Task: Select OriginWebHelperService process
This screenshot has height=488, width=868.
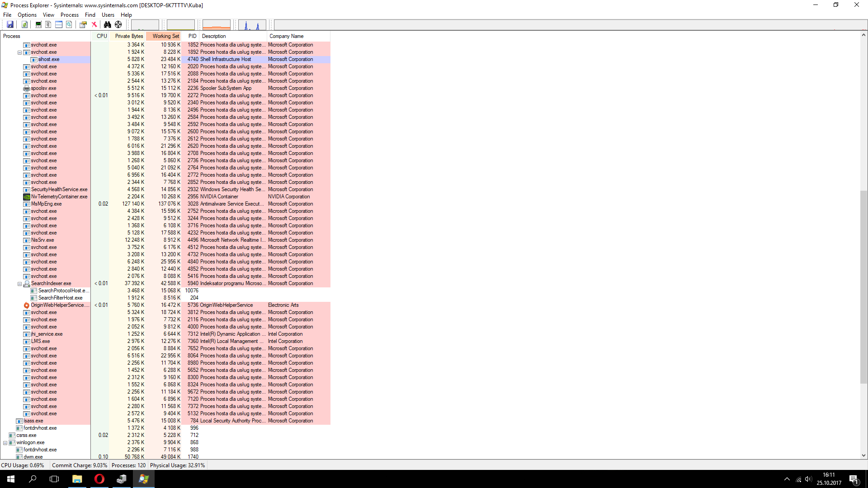Action: [x=165, y=305]
